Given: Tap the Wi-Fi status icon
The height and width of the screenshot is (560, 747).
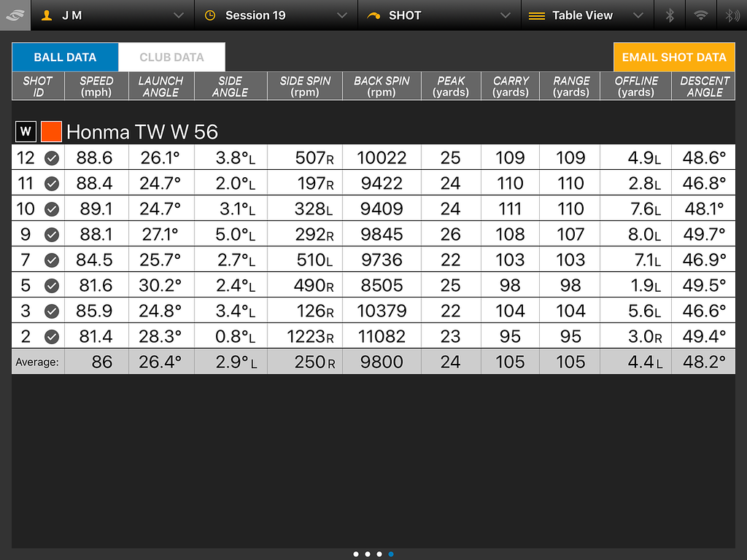Looking at the screenshot, I should [x=700, y=15].
